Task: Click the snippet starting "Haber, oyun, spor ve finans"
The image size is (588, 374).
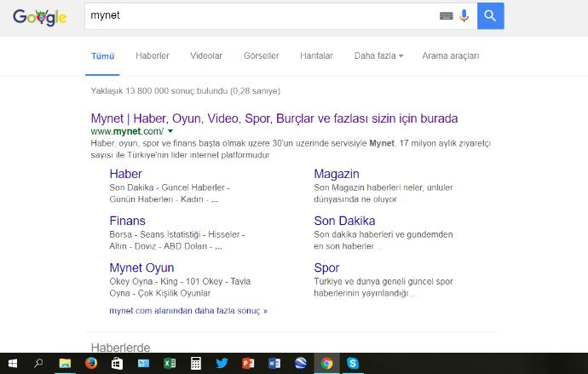Action: click(291, 149)
